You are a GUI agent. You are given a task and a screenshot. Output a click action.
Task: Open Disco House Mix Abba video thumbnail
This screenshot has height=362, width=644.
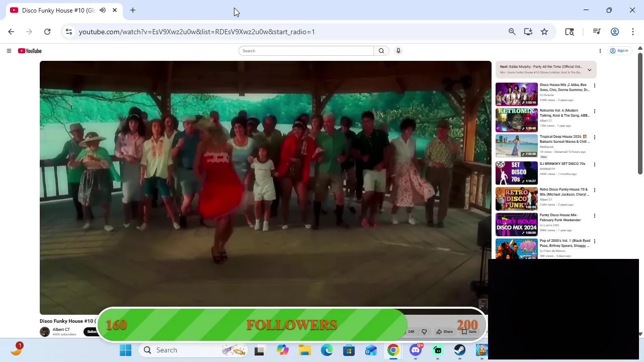click(517, 94)
